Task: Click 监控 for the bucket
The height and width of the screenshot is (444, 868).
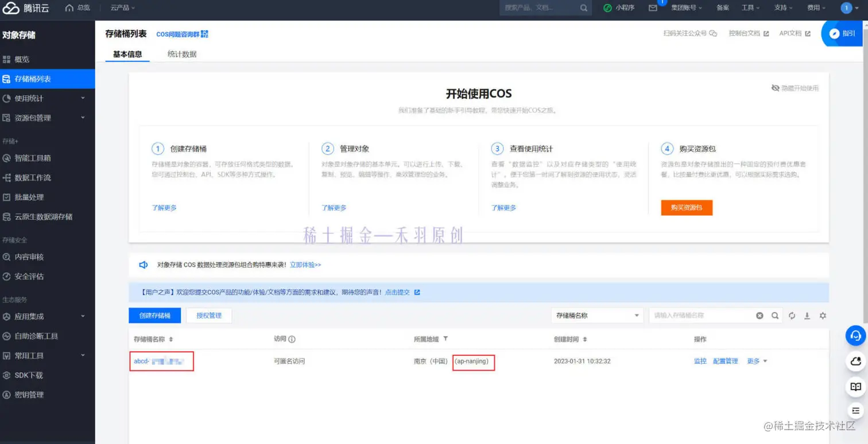Action: coord(700,361)
